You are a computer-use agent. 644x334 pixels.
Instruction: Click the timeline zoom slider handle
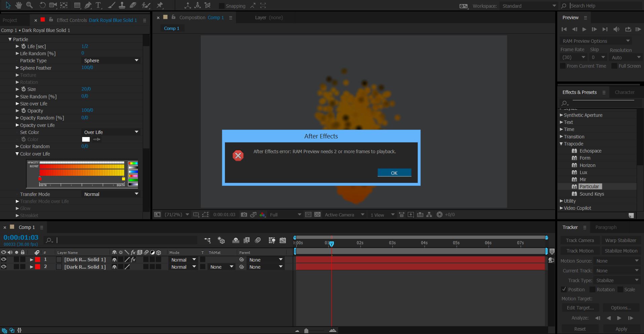coord(306,331)
